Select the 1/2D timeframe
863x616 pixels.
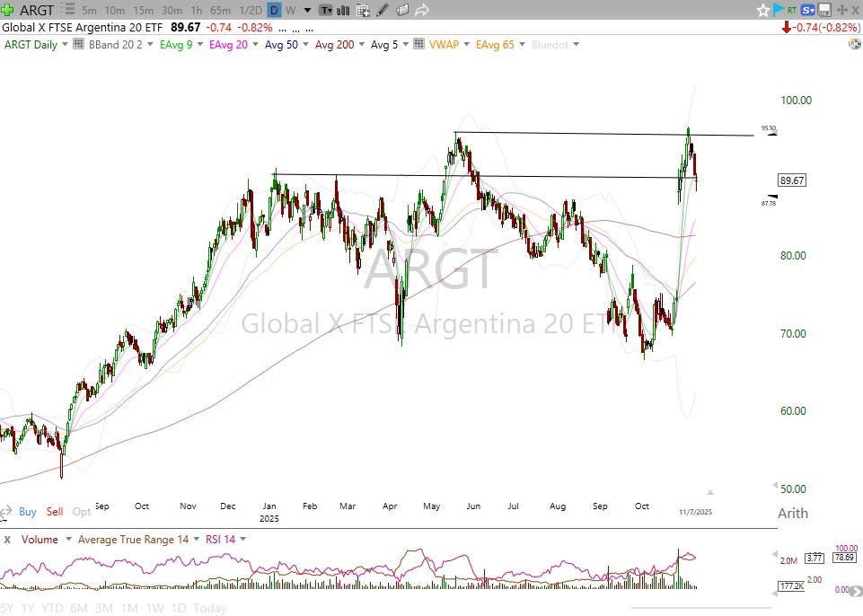(251, 10)
